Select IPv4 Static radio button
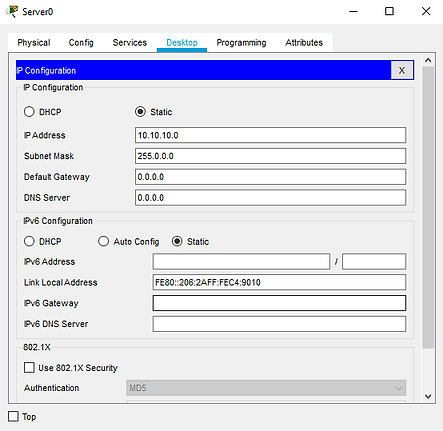The width and height of the screenshot is (443, 431). pos(140,112)
